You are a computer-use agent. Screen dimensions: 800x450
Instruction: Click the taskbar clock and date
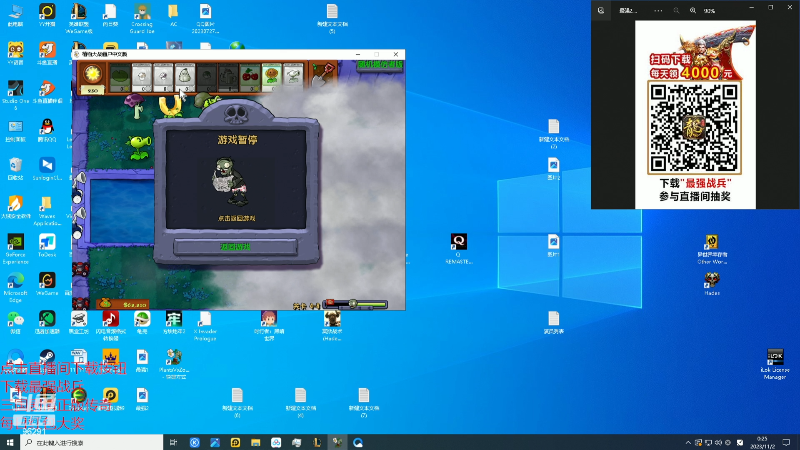[x=762, y=442]
